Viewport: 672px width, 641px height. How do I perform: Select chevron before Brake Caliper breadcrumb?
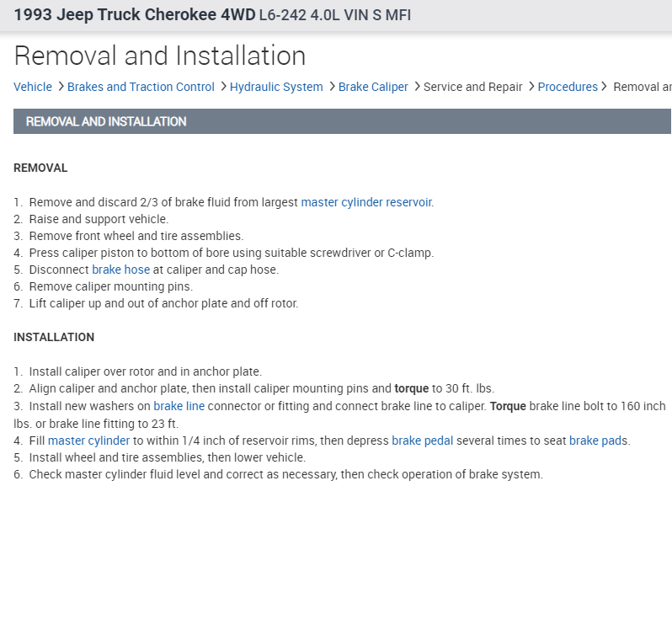(332, 87)
